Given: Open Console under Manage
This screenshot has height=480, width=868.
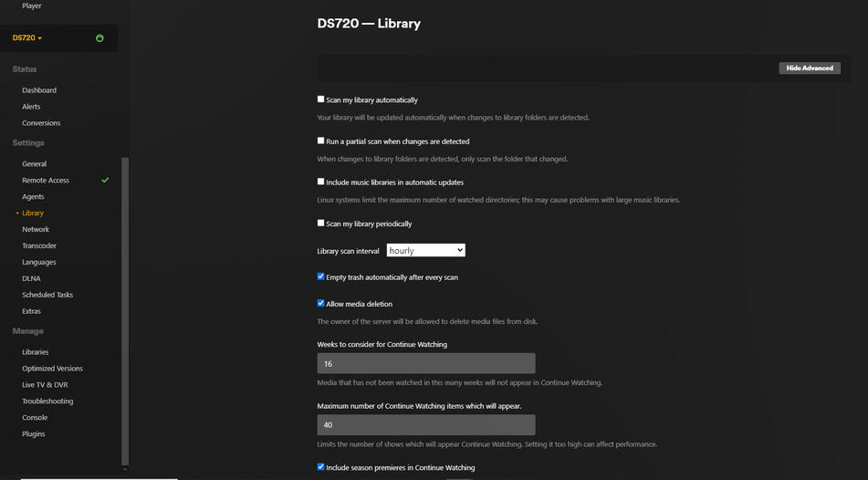Looking at the screenshot, I should [35, 417].
